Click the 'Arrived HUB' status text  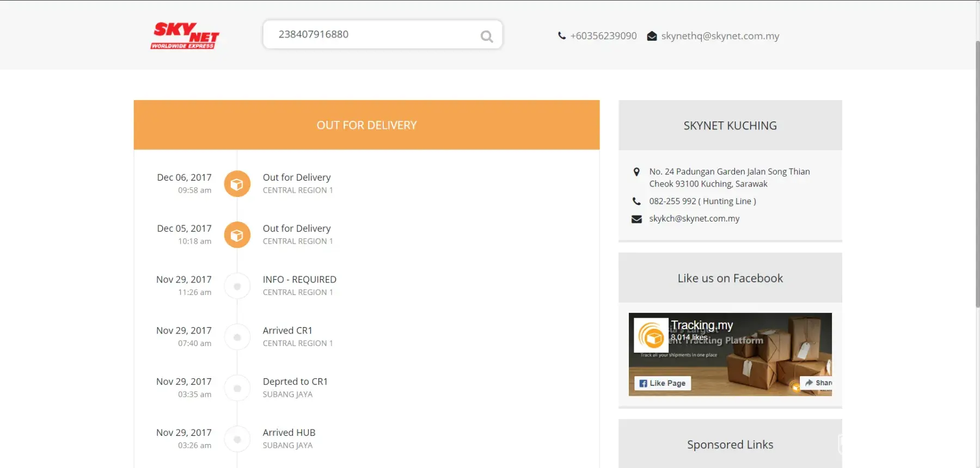(x=289, y=433)
